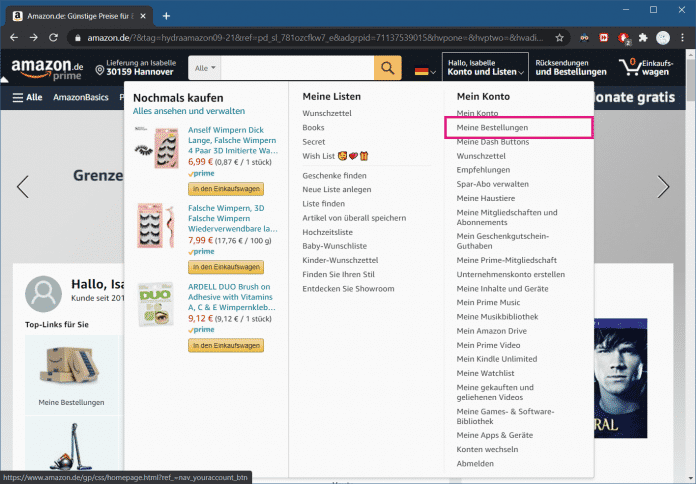Viewport: 696px width, 484px height.
Task: Open Wish List with emoji icons
Action: (335, 156)
